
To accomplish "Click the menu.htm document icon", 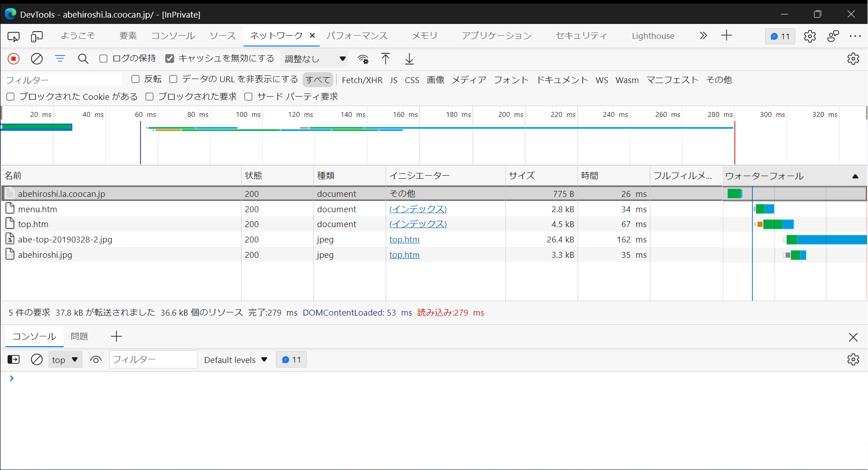I will [10, 209].
